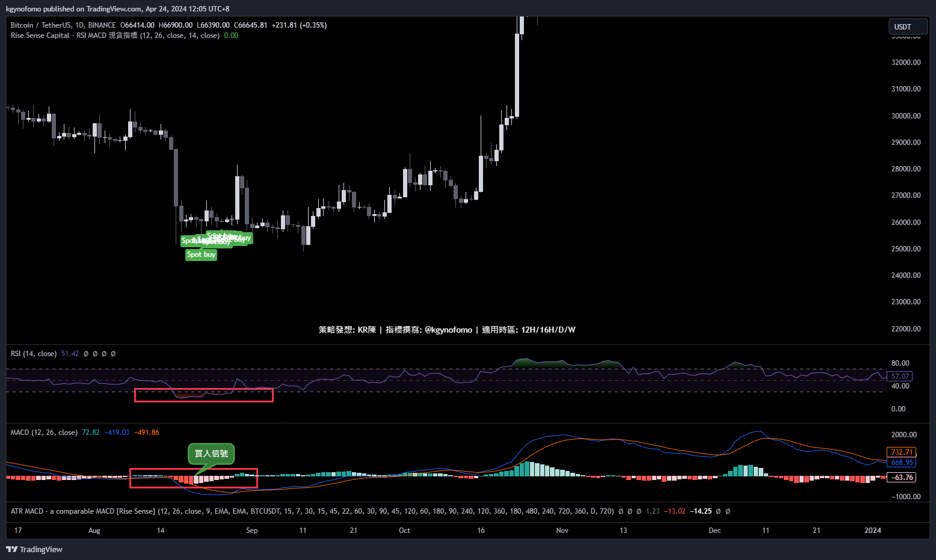Click the MACD legend value -491.86
The image size is (936, 560).
(146, 432)
